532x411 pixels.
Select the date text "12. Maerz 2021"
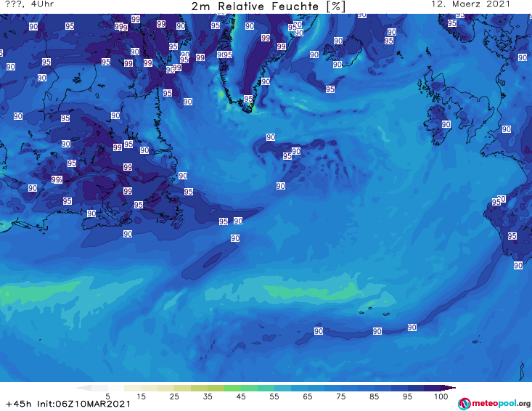tap(470, 4)
